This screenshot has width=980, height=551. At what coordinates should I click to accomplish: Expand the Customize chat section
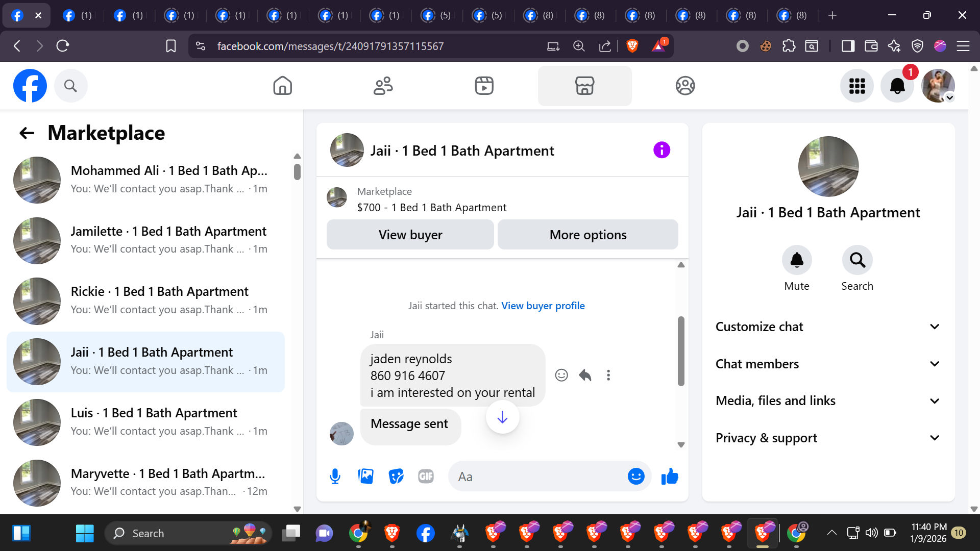[x=828, y=327]
